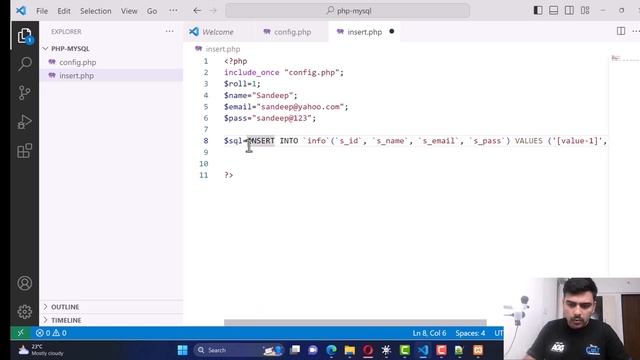Switch to VS Code taskbar icon
The image size is (640, 360).
423,350
